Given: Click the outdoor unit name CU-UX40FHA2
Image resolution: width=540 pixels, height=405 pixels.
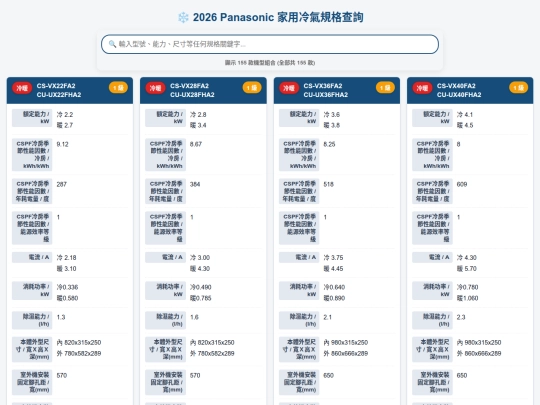Looking at the screenshot, I should (459, 95).
